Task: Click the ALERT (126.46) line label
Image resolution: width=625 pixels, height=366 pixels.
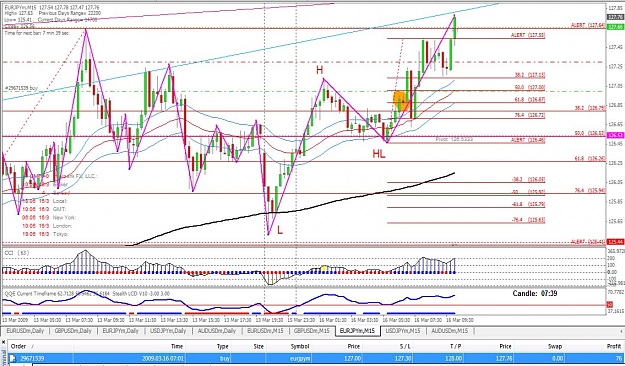Action: [528, 140]
